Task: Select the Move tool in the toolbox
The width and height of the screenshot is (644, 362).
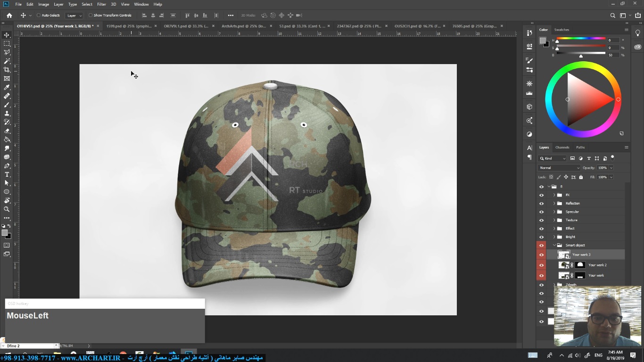Action: [x=7, y=35]
